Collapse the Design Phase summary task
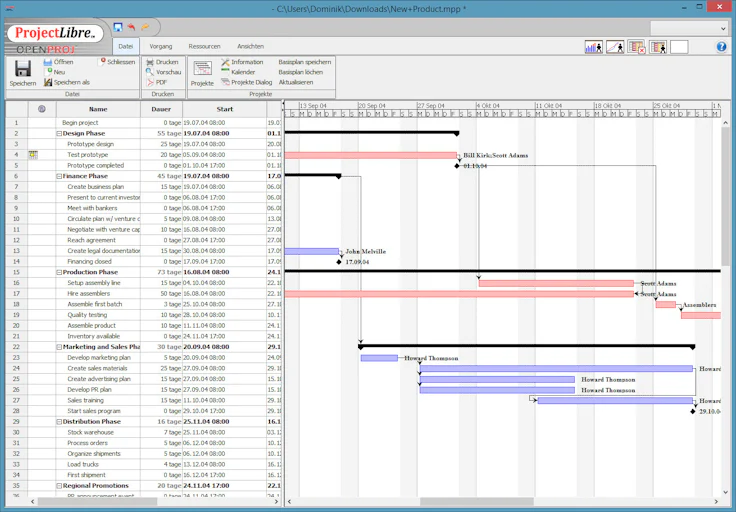 tap(59, 133)
